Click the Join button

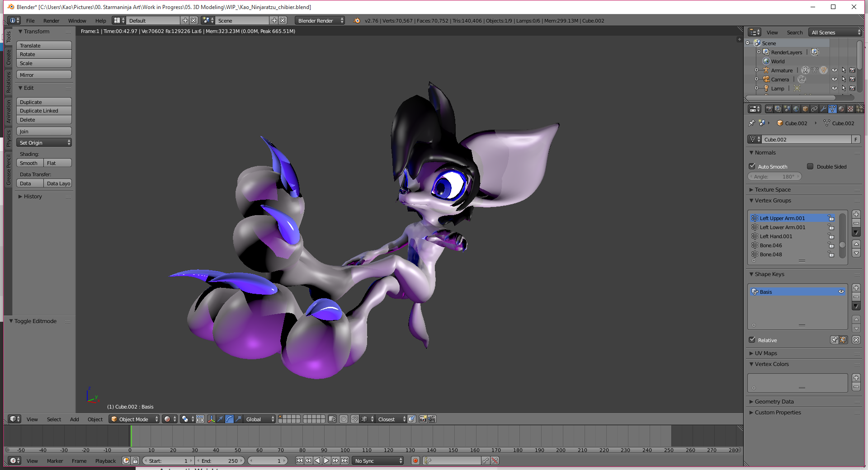click(x=44, y=131)
